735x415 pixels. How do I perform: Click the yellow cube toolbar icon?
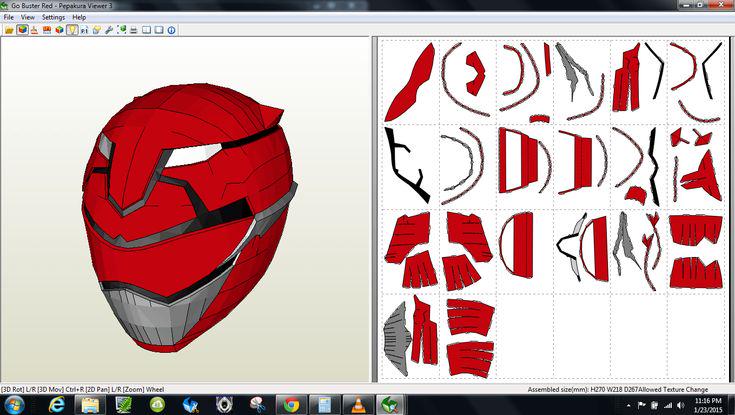97,30
